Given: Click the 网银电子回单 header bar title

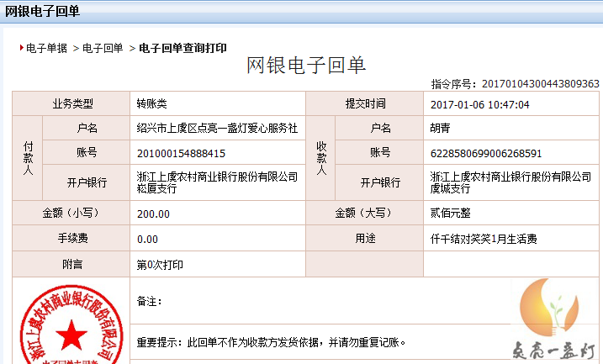Looking at the screenshot, I should pyautogui.click(x=42, y=11).
